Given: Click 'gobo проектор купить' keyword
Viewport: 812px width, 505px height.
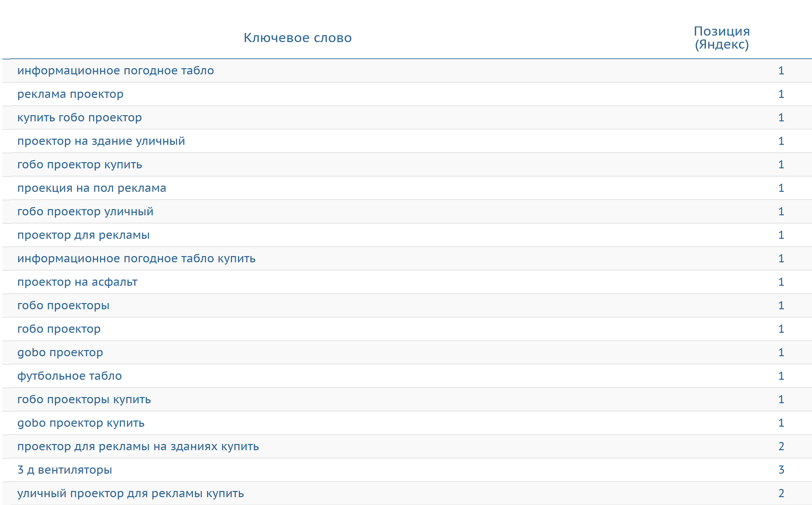Looking at the screenshot, I should (x=81, y=423).
